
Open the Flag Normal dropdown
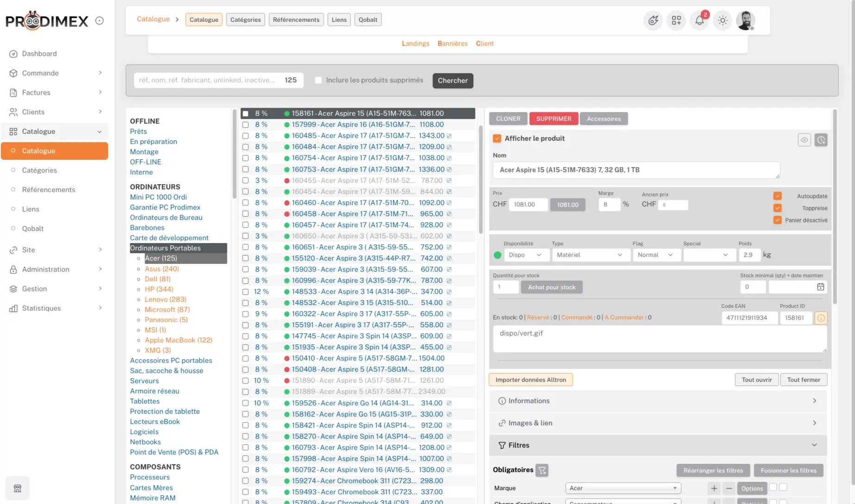pos(656,255)
